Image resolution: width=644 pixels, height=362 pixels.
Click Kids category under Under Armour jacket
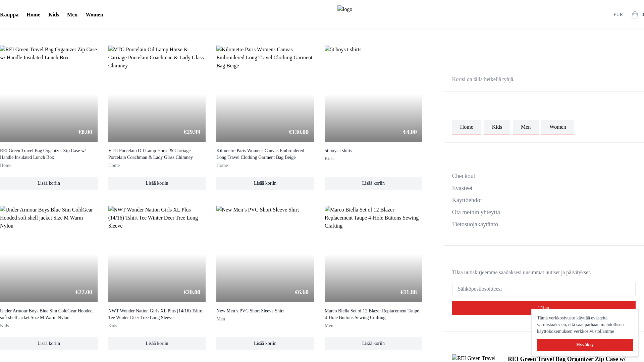coord(4,326)
